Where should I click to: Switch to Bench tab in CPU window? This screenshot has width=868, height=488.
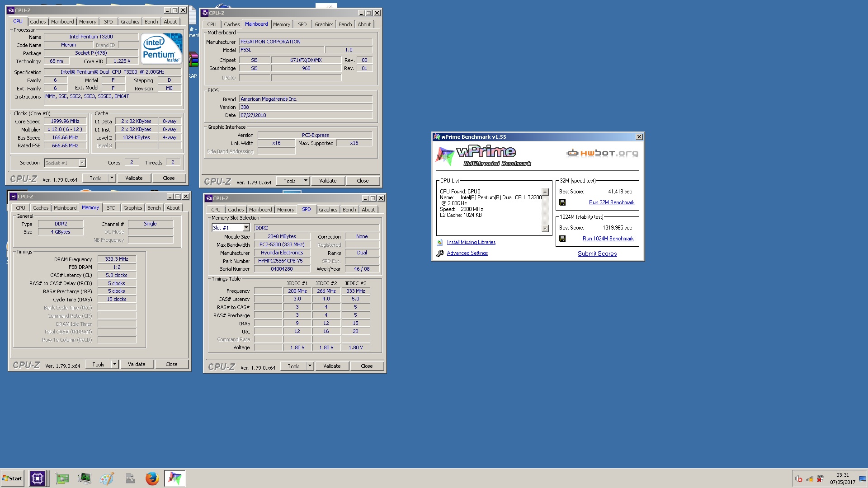pyautogui.click(x=151, y=22)
